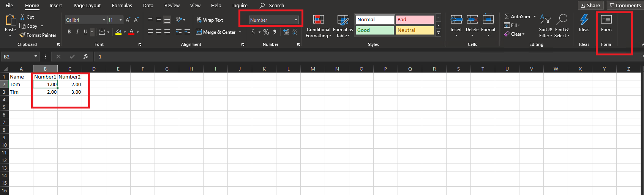Click the Search box in the title bar

(x=272, y=5)
